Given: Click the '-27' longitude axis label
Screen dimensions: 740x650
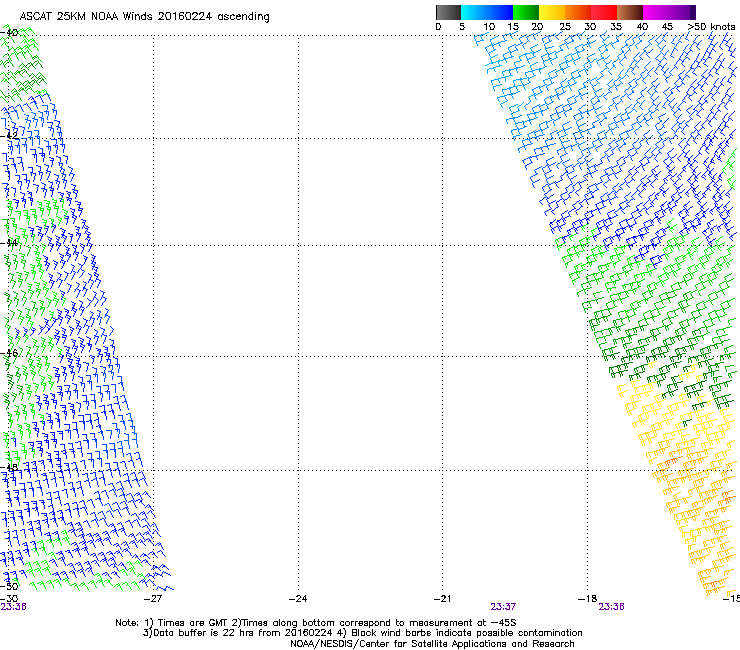Looking at the screenshot, I should coord(153,599).
